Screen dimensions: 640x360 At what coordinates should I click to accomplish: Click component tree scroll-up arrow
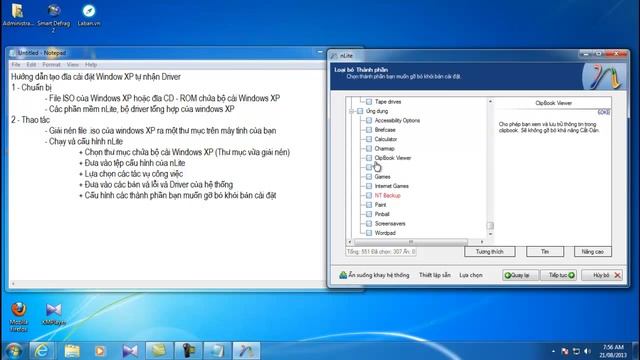coord(490,101)
